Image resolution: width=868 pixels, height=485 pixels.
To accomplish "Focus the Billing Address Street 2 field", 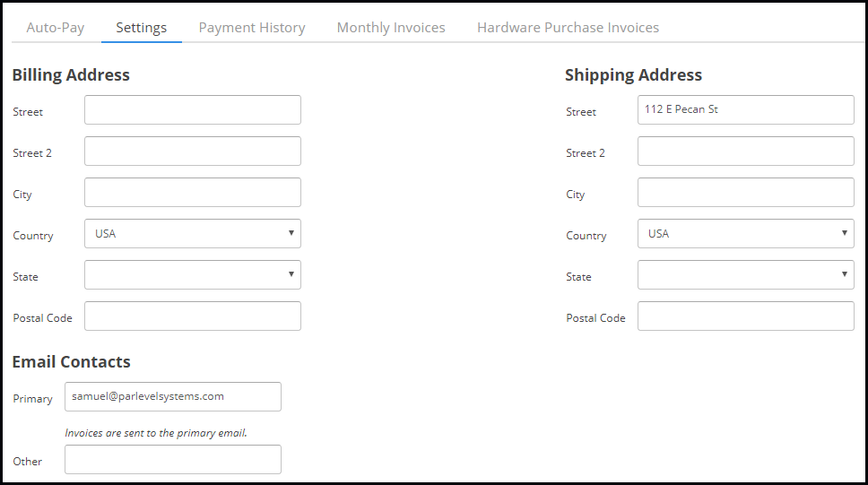I will pos(192,152).
